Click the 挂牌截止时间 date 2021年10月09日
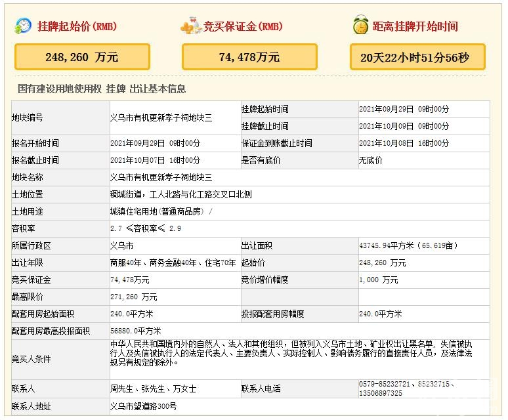The image size is (508, 420). click(404, 126)
